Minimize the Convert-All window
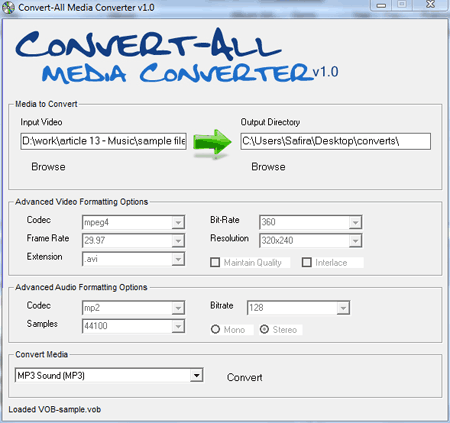The height and width of the screenshot is (423, 450). pos(382,5)
